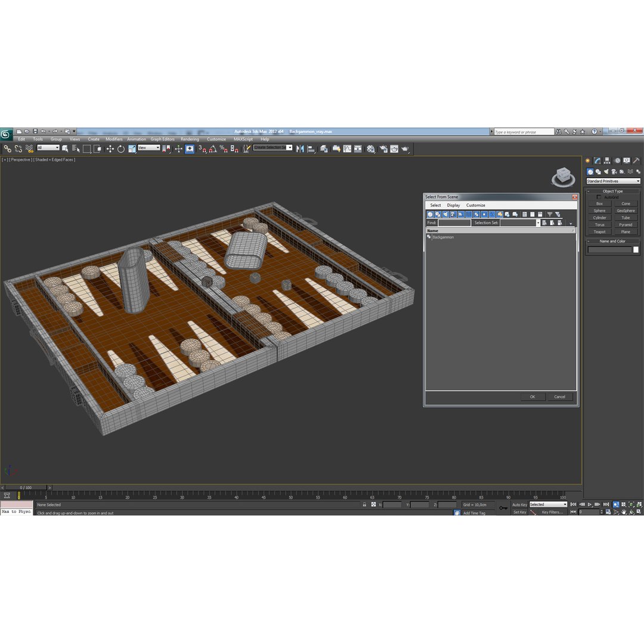The image size is (644, 644).
Task: Toggle Set Key mode
Action: pyautogui.click(x=519, y=512)
